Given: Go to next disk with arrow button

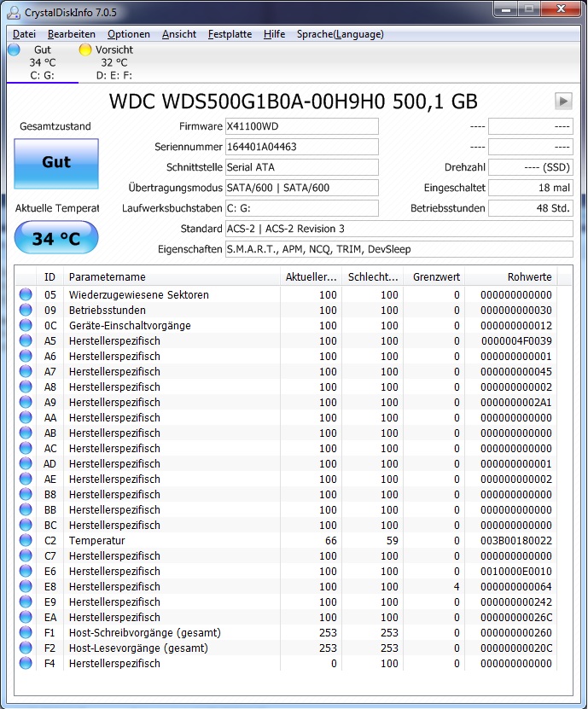Looking at the screenshot, I should tap(563, 101).
